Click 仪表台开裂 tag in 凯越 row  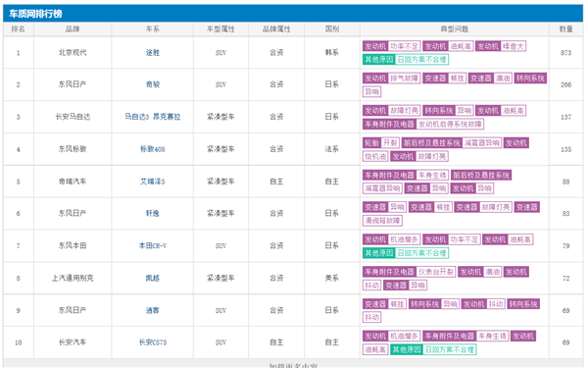(436, 272)
